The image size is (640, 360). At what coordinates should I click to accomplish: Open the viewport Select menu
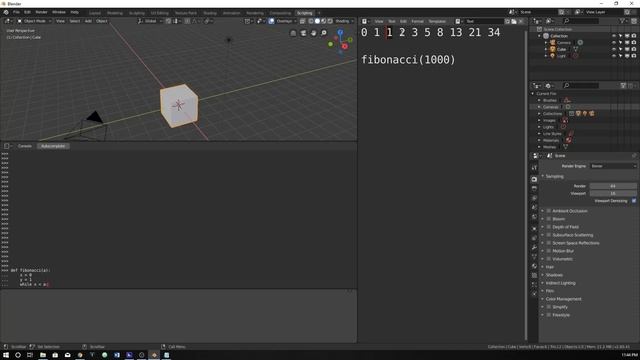[75, 21]
